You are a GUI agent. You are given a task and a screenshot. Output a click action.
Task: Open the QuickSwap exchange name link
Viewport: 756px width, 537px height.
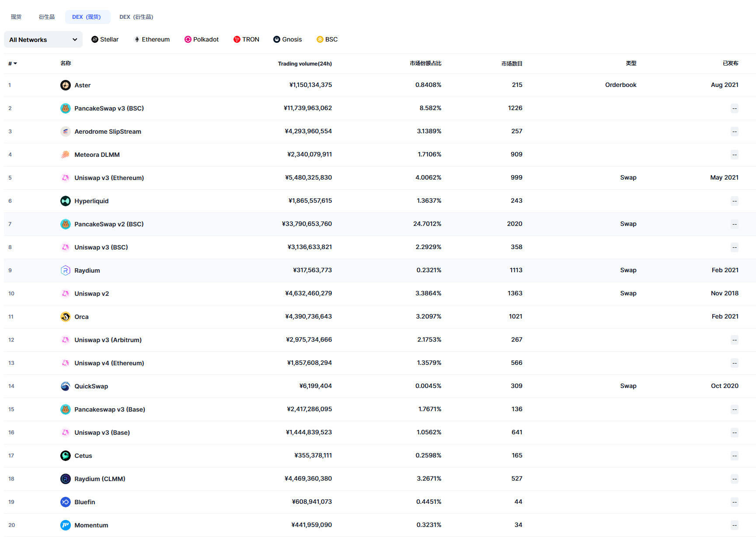pyautogui.click(x=91, y=386)
